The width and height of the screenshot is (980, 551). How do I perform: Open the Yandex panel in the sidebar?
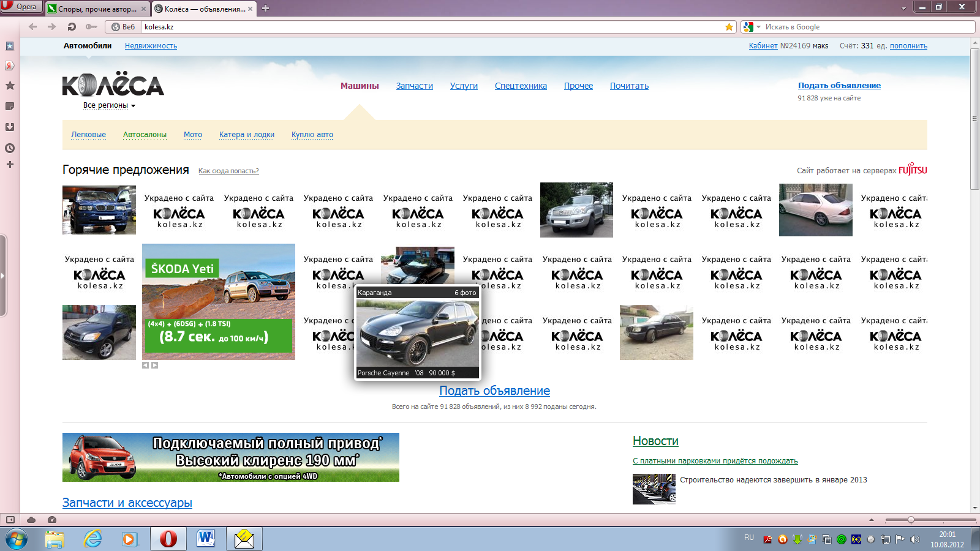click(x=10, y=66)
